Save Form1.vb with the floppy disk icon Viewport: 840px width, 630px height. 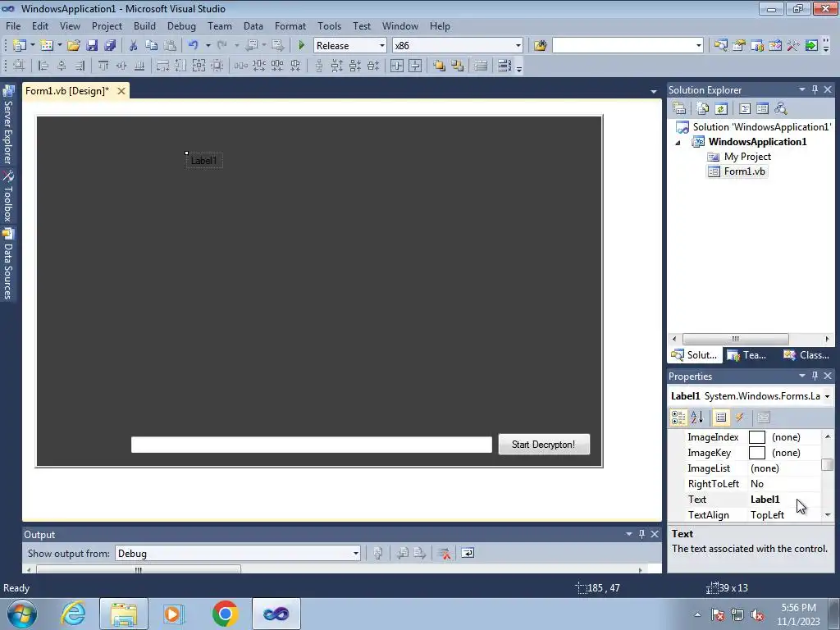coord(92,46)
